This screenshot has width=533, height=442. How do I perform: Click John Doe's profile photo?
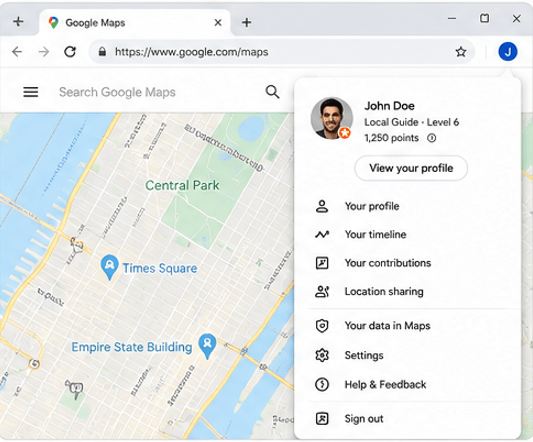tap(331, 118)
